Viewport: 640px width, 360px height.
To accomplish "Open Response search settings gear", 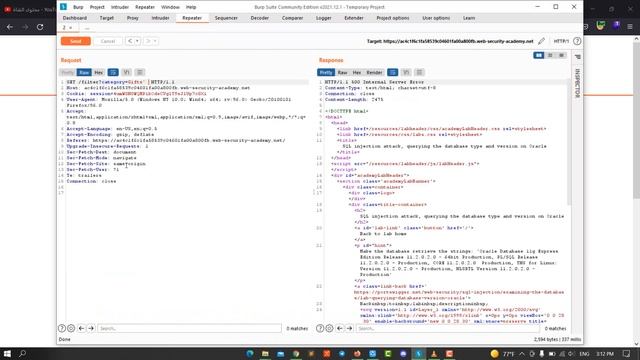I will pyautogui.click(x=329, y=328).
